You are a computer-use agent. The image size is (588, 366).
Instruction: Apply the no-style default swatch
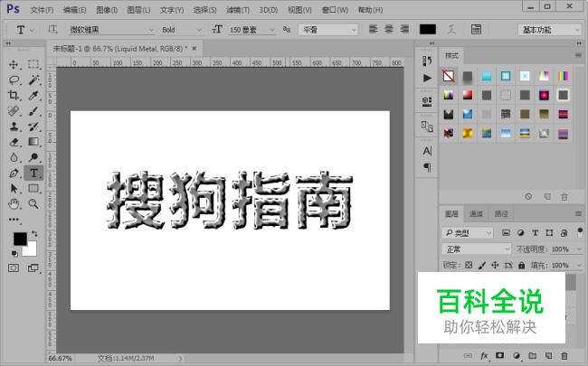coord(449,76)
